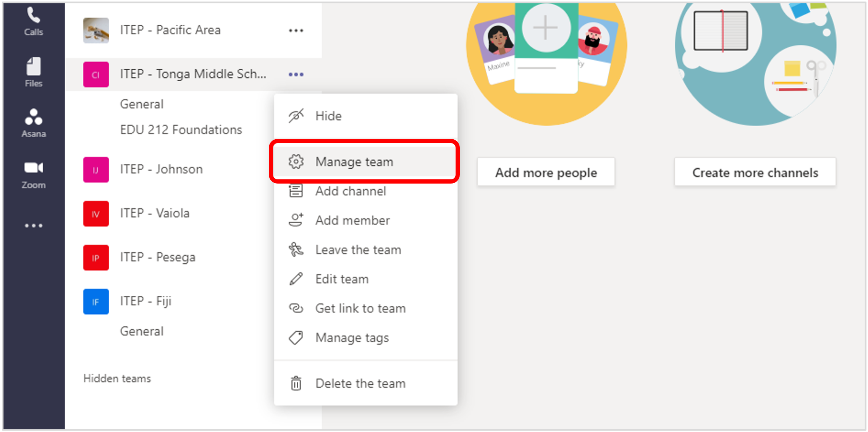
Task: Click Get link to team
Action: point(360,308)
